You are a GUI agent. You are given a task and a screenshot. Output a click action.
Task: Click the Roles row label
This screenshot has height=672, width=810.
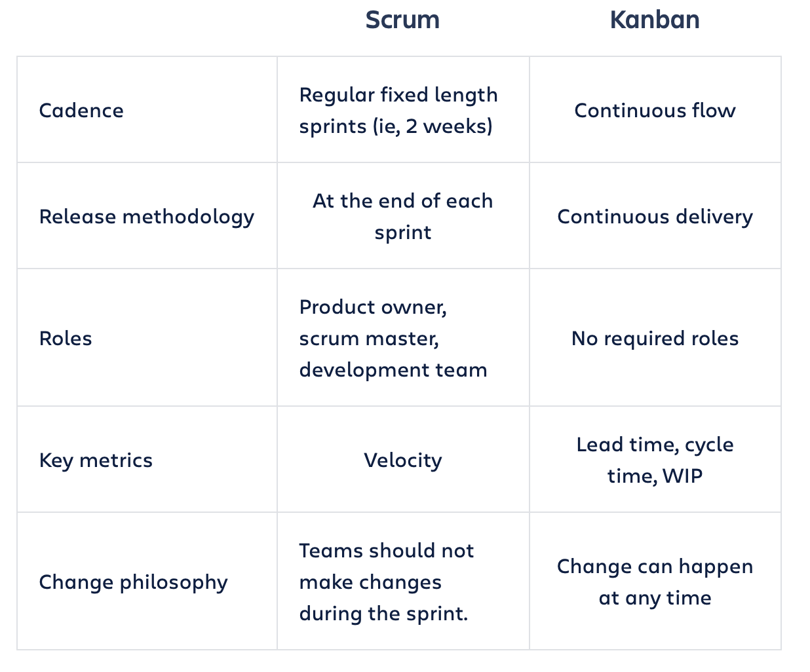tap(66, 338)
